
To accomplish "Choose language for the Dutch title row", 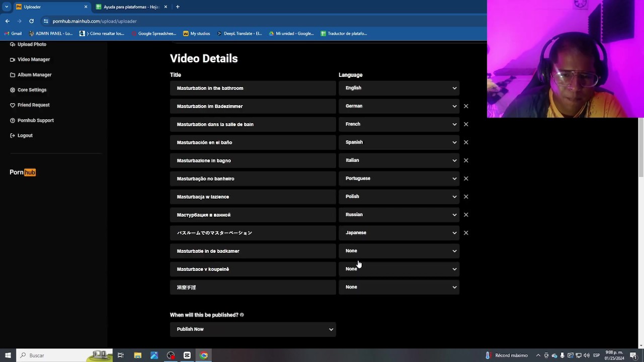I will click(399, 251).
